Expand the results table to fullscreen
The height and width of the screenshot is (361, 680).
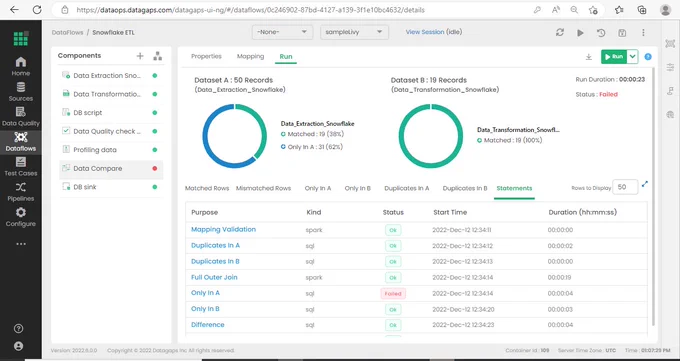point(645,184)
